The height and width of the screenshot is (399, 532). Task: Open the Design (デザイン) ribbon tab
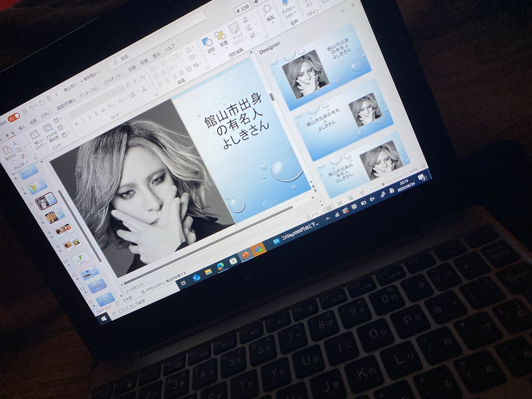point(46,115)
